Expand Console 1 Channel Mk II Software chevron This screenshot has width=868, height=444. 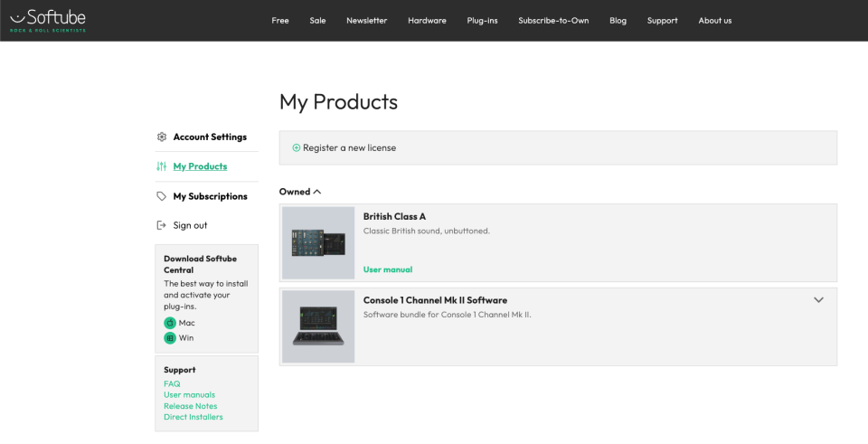click(x=818, y=300)
